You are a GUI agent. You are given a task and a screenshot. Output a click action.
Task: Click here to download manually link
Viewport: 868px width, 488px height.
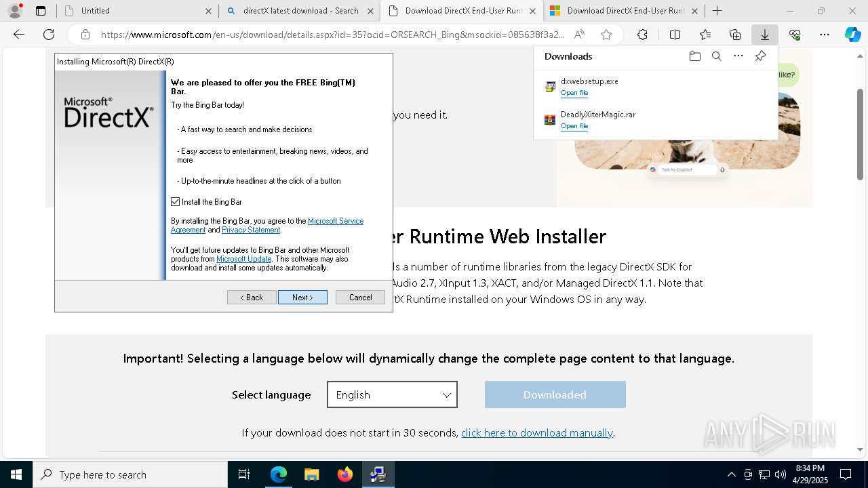[x=537, y=432]
